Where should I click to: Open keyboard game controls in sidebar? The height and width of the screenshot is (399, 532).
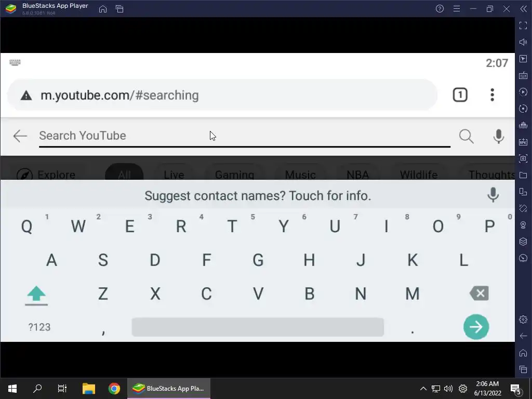[x=523, y=75]
